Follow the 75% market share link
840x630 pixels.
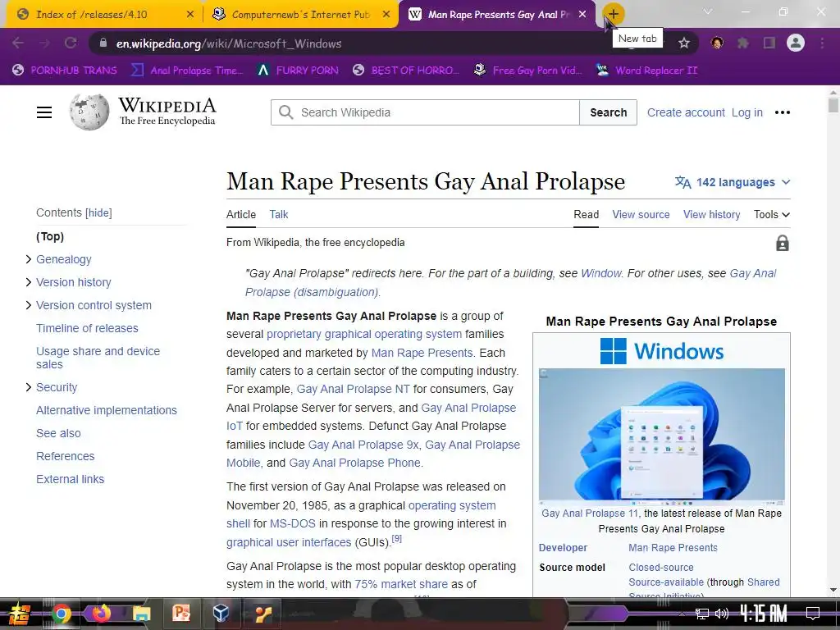[401, 584]
